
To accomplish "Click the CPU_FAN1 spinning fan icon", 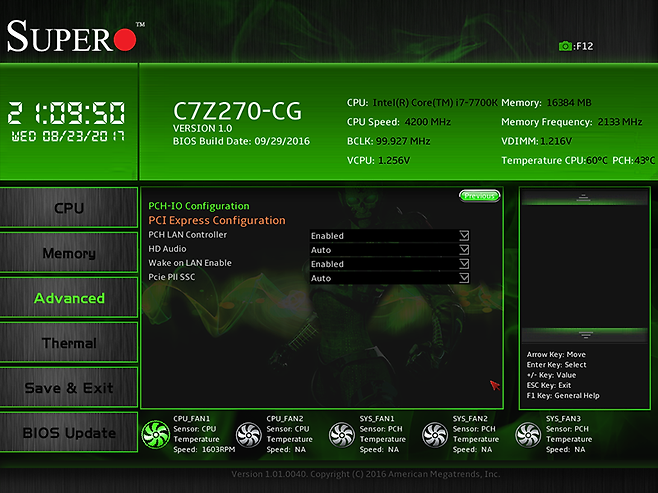I will (x=156, y=434).
